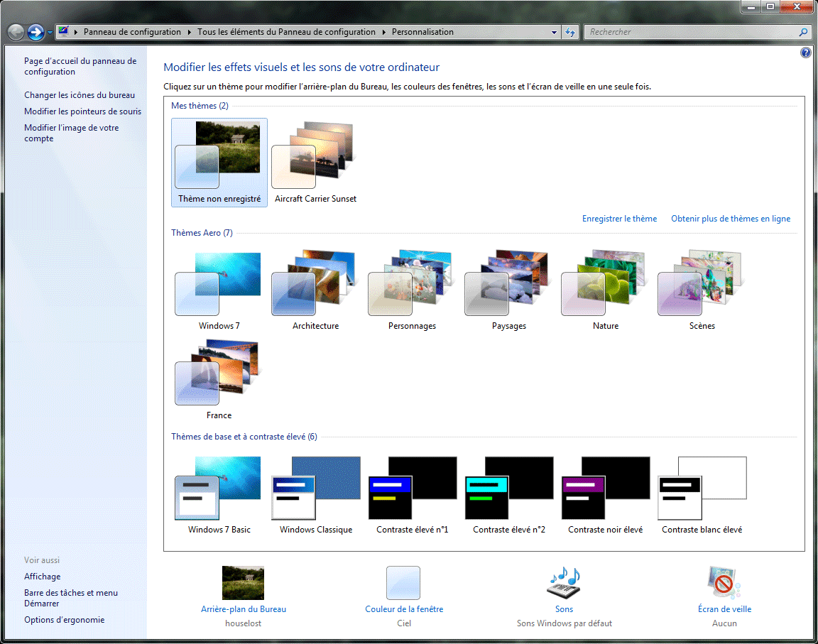Choose the Personnages theme
This screenshot has height=644, width=818.
[412, 290]
